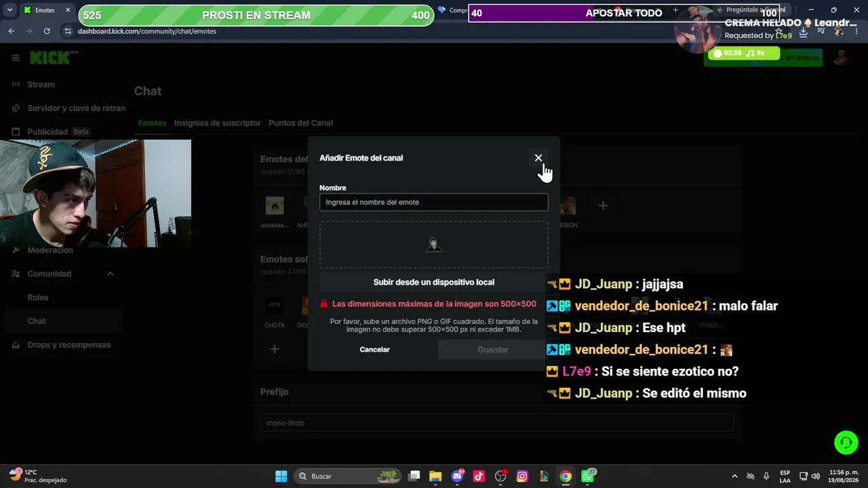Open Drops y recompensas in sidebar
Viewport: 868px width, 488px height.
coord(69,345)
